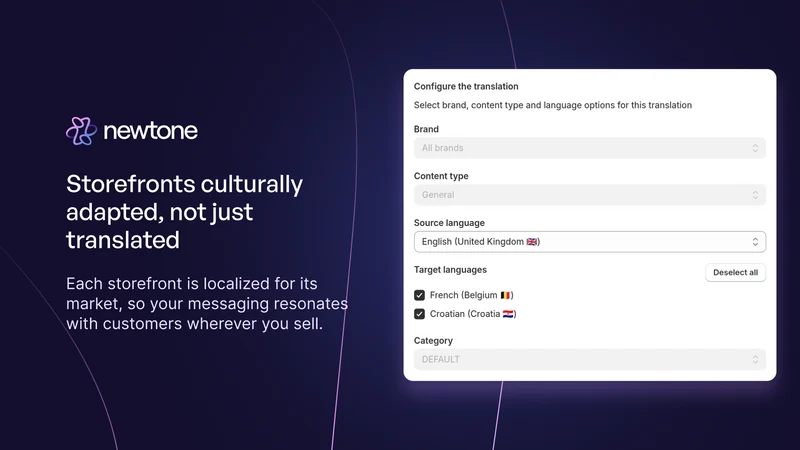Screen dimensions: 800x450
Task: Open the Source language dropdown
Action: [x=589, y=242]
